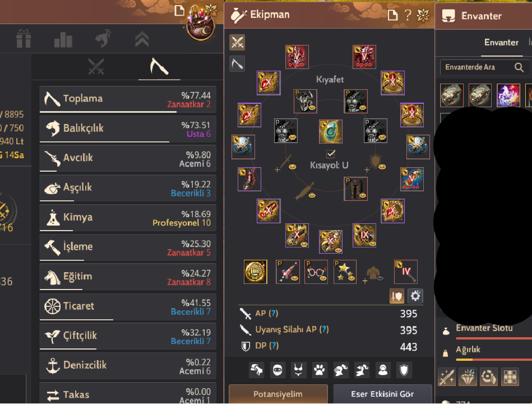Viewport: 532px width, 404px height.
Task: Click the question mark help icon
Action: coord(408,15)
